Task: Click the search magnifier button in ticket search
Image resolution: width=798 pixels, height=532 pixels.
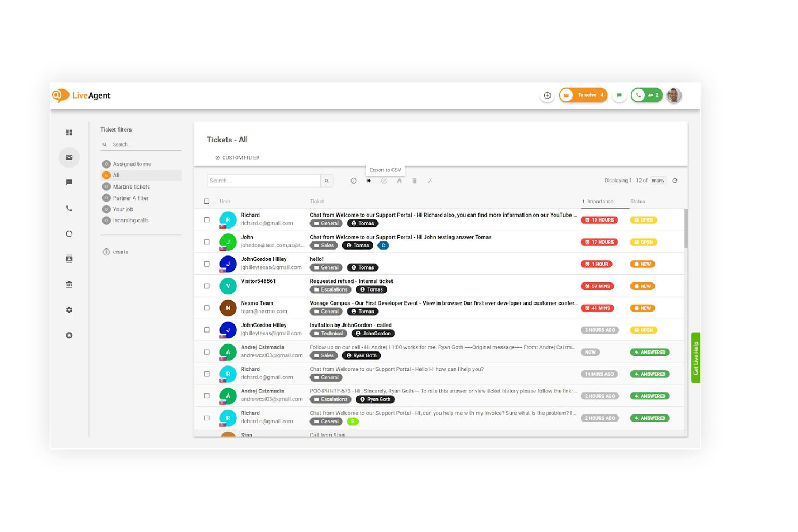Action: (327, 181)
